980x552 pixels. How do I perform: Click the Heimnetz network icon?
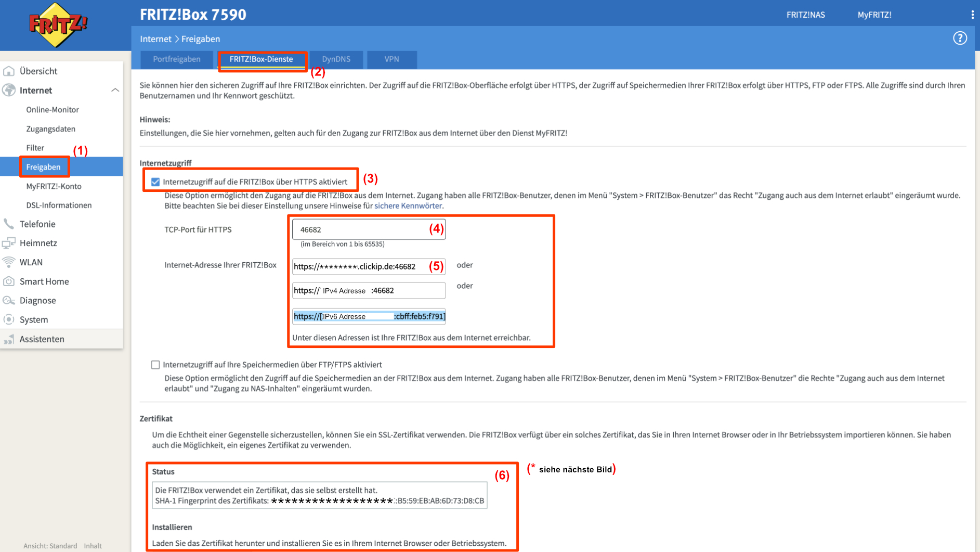[x=9, y=243]
